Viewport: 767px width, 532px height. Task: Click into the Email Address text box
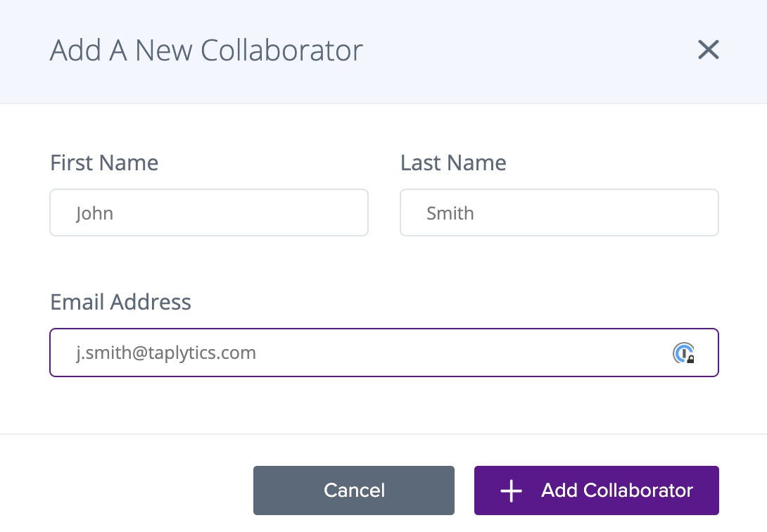pyautogui.click(x=366, y=353)
